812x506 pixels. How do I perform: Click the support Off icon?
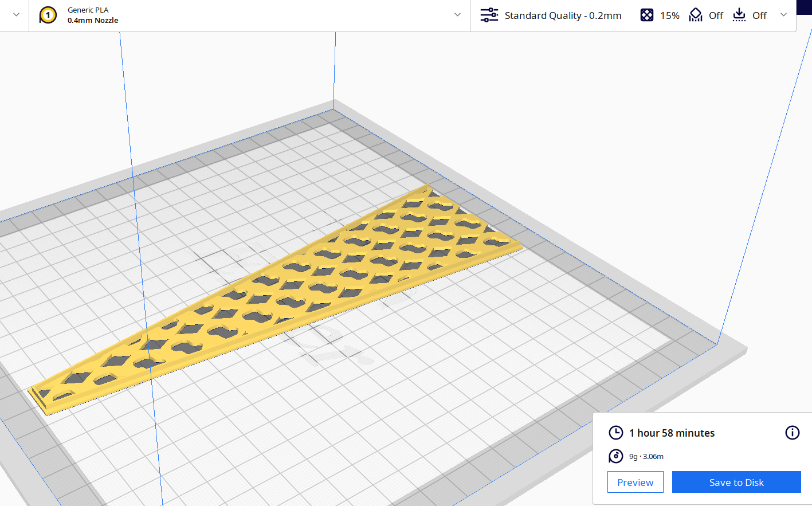[696, 15]
